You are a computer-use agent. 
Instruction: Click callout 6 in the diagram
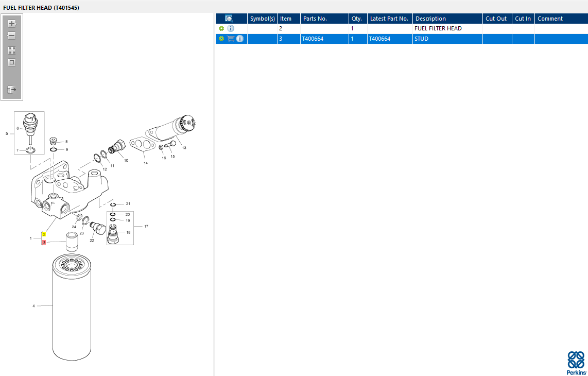(18, 128)
